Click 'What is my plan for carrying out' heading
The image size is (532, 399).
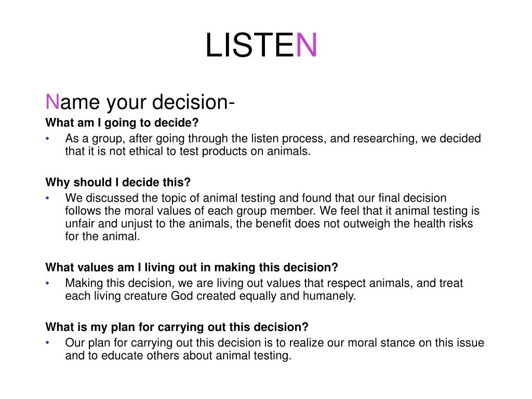pyautogui.click(x=177, y=327)
